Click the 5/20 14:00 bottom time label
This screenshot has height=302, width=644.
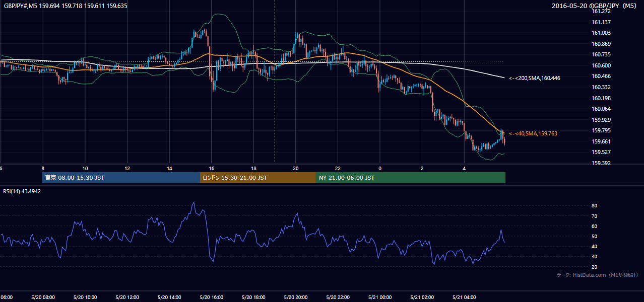coord(169,297)
